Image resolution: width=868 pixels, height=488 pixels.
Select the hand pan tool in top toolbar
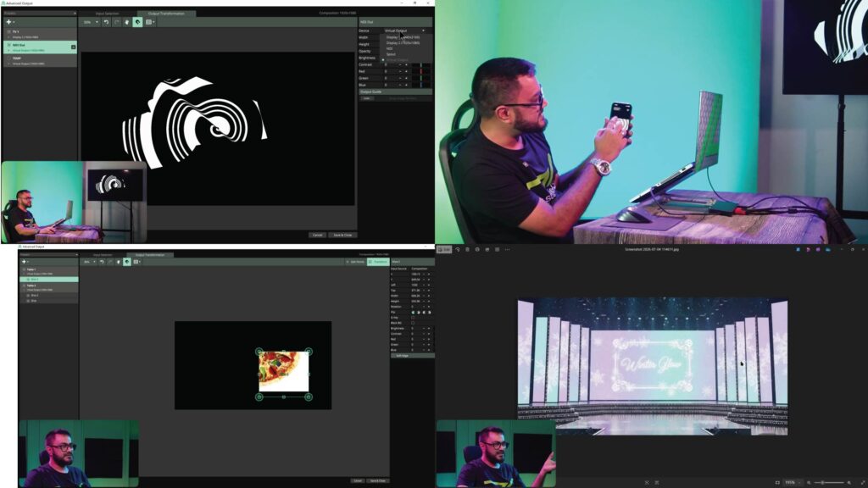pos(127,22)
